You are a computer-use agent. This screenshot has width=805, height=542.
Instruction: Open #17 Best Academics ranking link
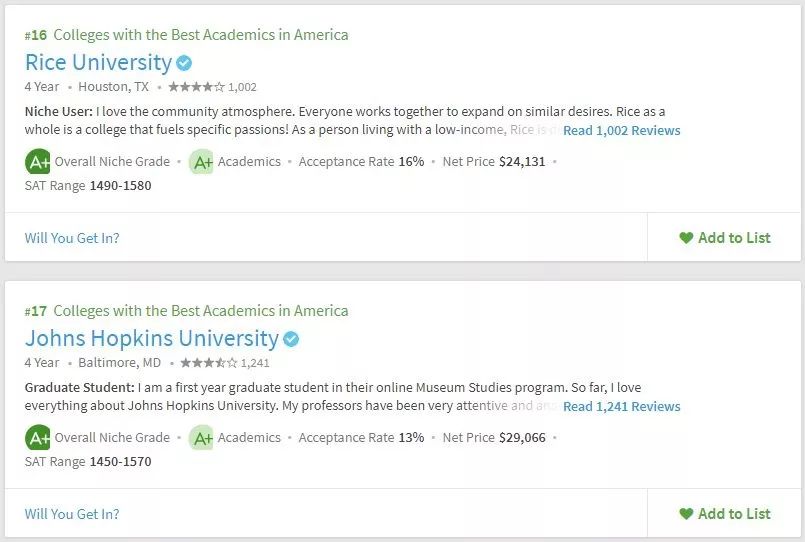click(187, 311)
